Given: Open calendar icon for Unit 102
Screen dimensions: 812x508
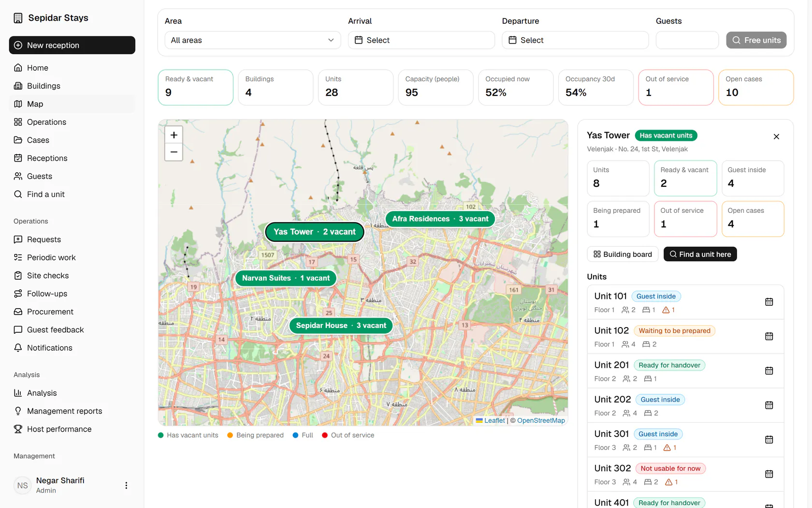Looking at the screenshot, I should (x=769, y=336).
